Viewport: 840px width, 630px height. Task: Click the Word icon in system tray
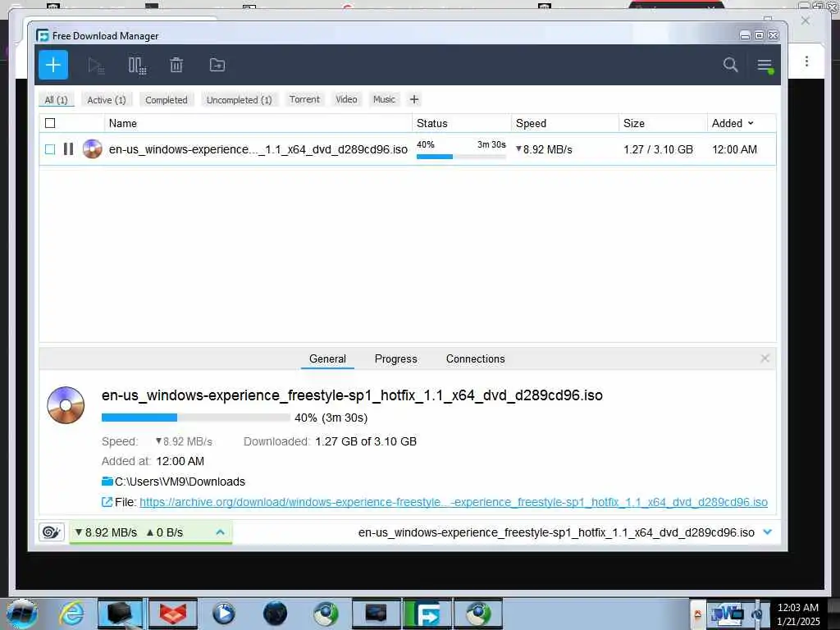(725, 614)
